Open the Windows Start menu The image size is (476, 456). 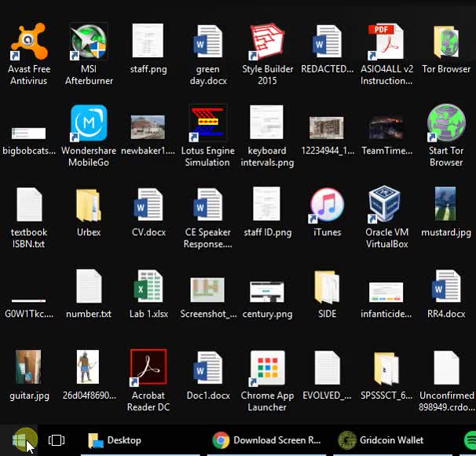tap(19, 440)
